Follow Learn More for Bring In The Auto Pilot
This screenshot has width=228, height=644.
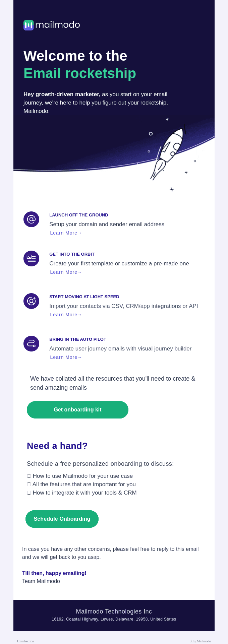click(x=66, y=357)
